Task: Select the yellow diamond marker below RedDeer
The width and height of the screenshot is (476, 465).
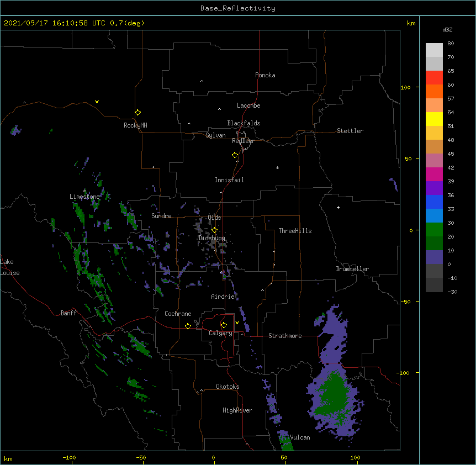Action: pyautogui.click(x=235, y=155)
